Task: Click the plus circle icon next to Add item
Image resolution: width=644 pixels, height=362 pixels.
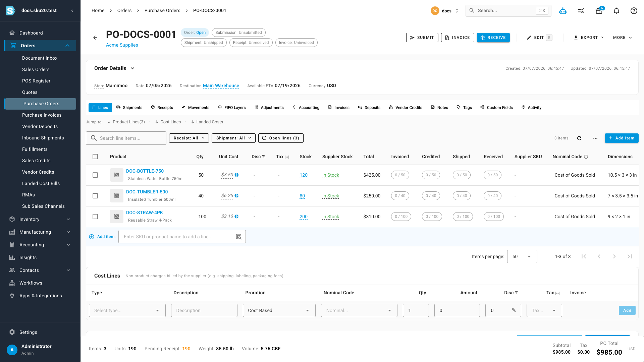Action: click(92, 237)
